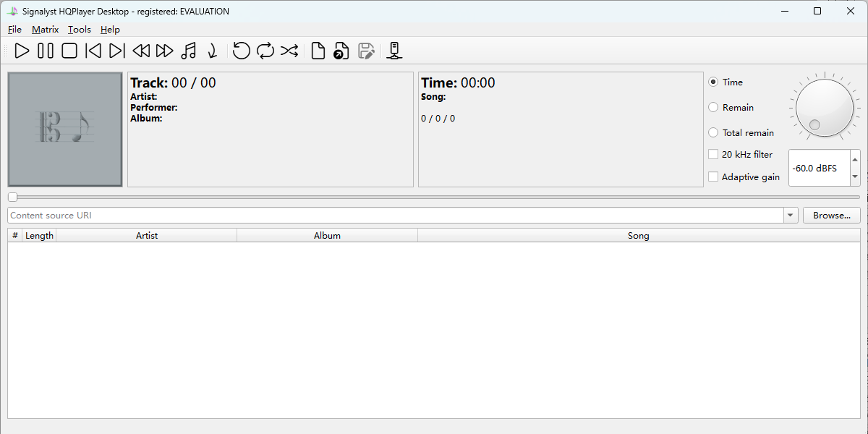The image size is (868, 434).
Task: Click the greyed save playlist floppy icon
Action: point(366,51)
